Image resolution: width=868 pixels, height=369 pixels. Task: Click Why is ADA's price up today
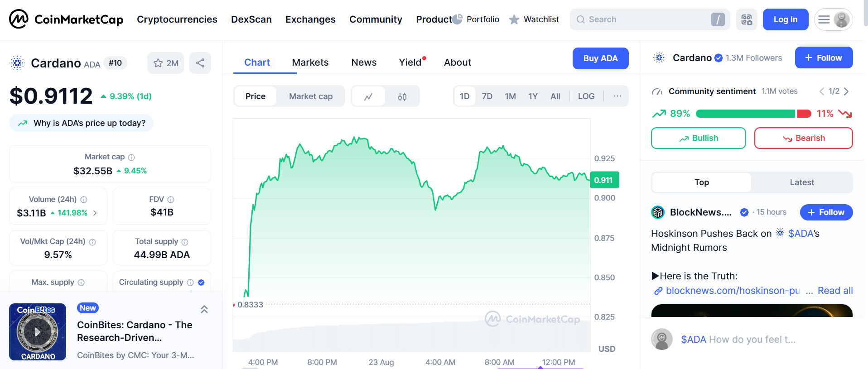tap(82, 123)
